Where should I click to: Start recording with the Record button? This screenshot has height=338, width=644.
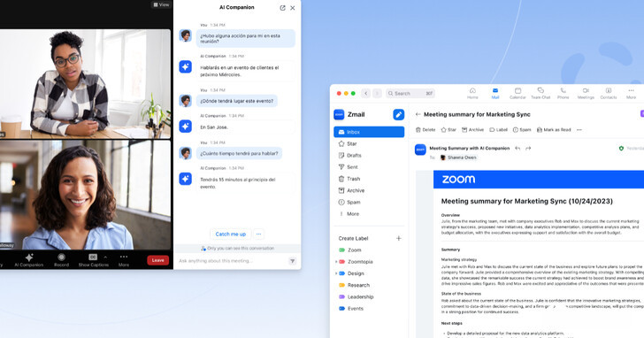pyautogui.click(x=61, y=260)
